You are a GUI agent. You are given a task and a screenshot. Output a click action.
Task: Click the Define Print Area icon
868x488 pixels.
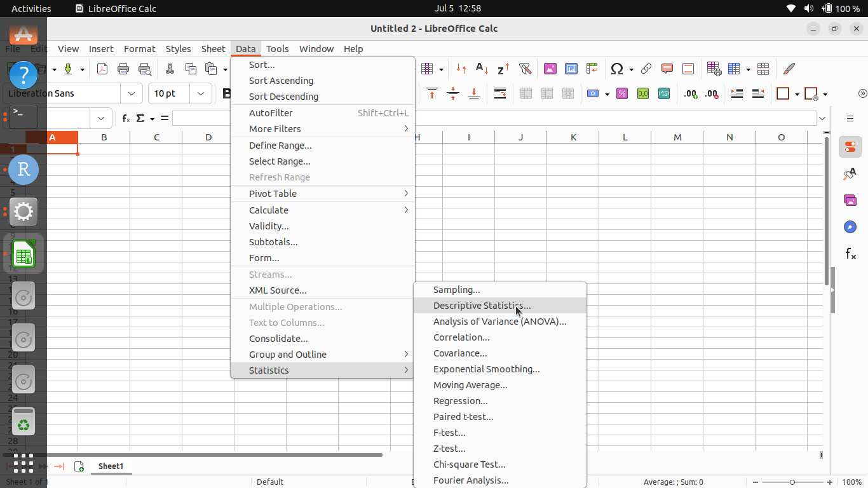point(714,69)
